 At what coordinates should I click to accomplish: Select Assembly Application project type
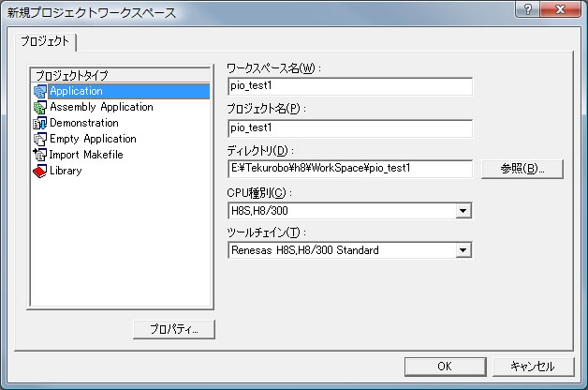click(x=101, y=108)
